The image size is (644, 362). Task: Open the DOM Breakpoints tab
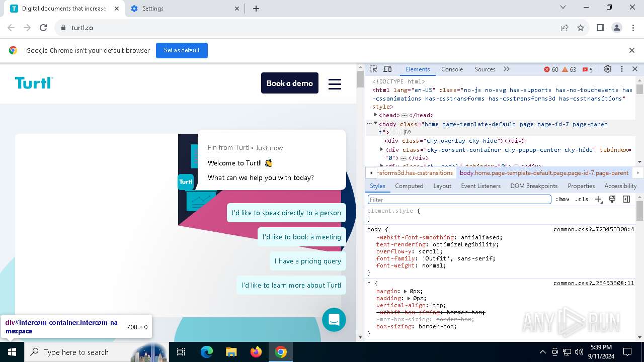(534, 186)
